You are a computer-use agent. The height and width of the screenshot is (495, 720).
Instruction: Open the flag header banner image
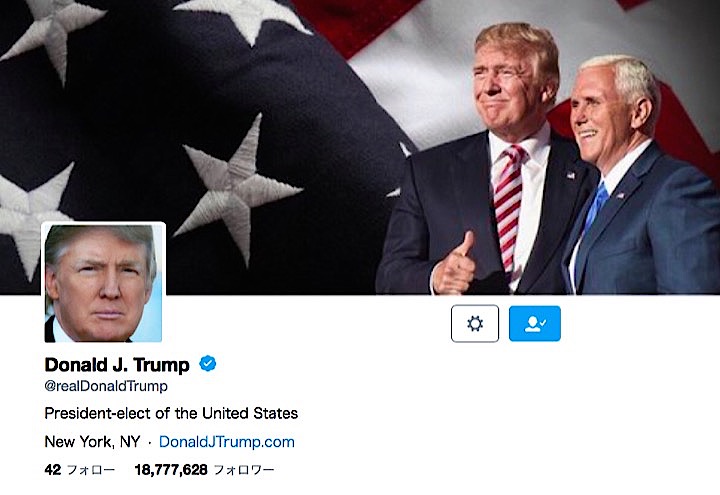pyautogui.click(x=360, y=147)
